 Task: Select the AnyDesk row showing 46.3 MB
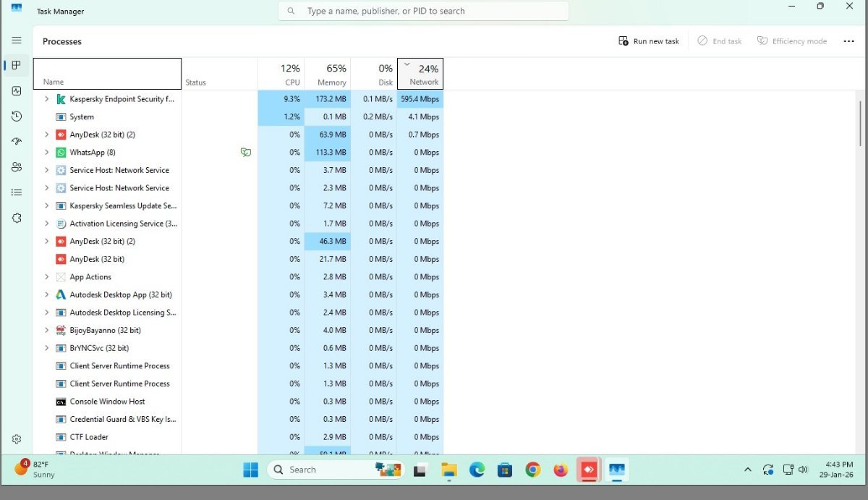pos(239,242)
